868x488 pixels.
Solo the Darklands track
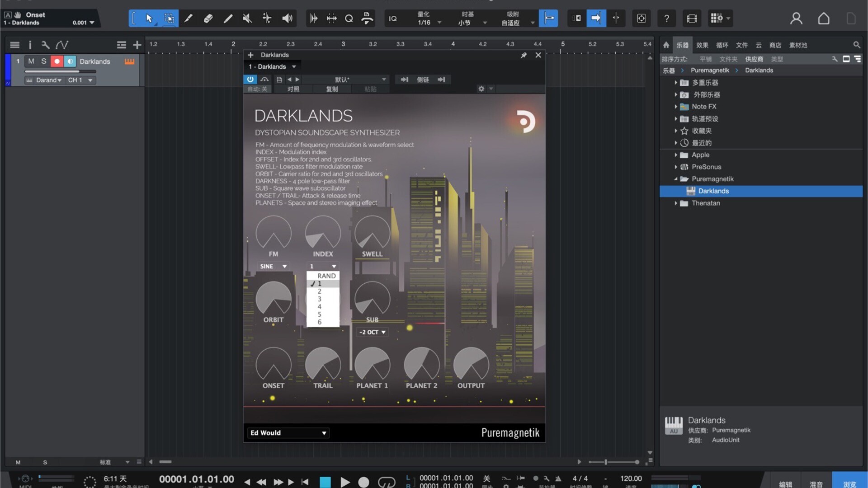(44, 61)
